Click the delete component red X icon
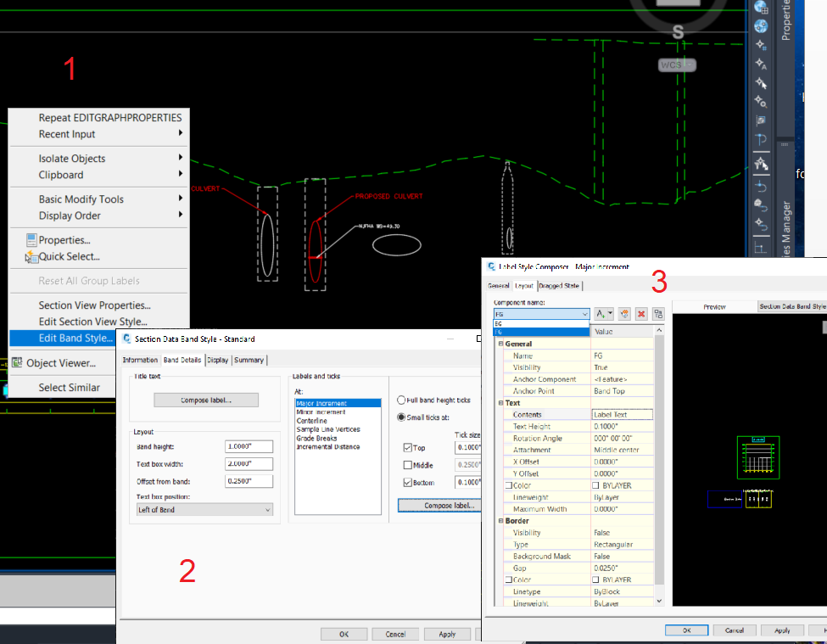Image resolution: width=827 pixels, height=644 pixels. (641, 313)
